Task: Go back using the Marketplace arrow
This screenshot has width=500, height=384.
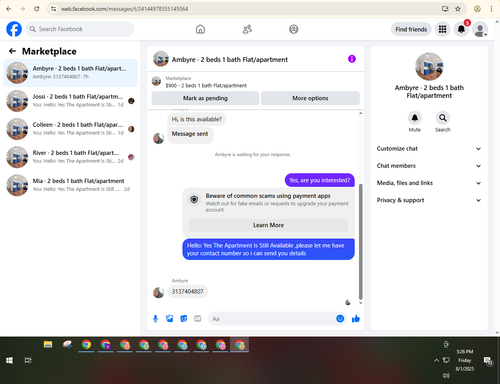Action: pyautogui.click(x=12, y=51)
